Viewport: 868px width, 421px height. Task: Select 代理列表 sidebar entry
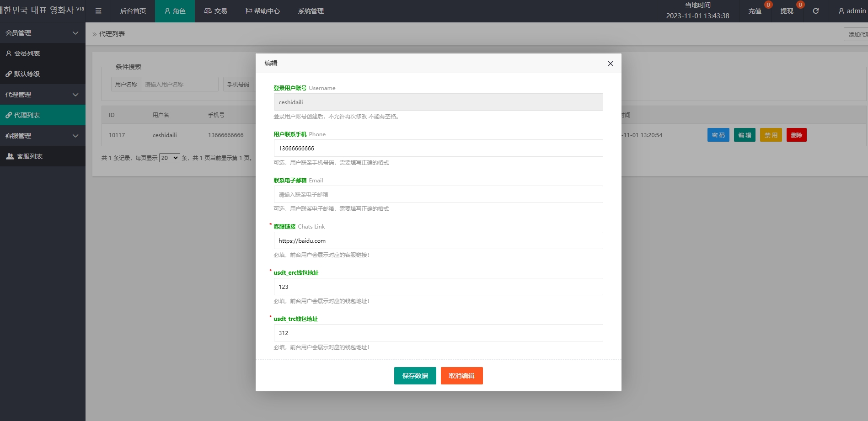27,115
